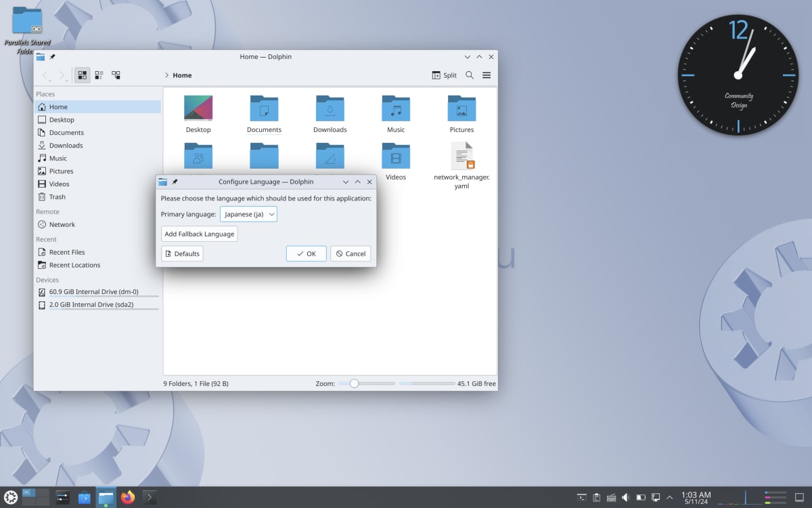
Task: Switch to Dolphin in task manager
Action: pos(106,497)
